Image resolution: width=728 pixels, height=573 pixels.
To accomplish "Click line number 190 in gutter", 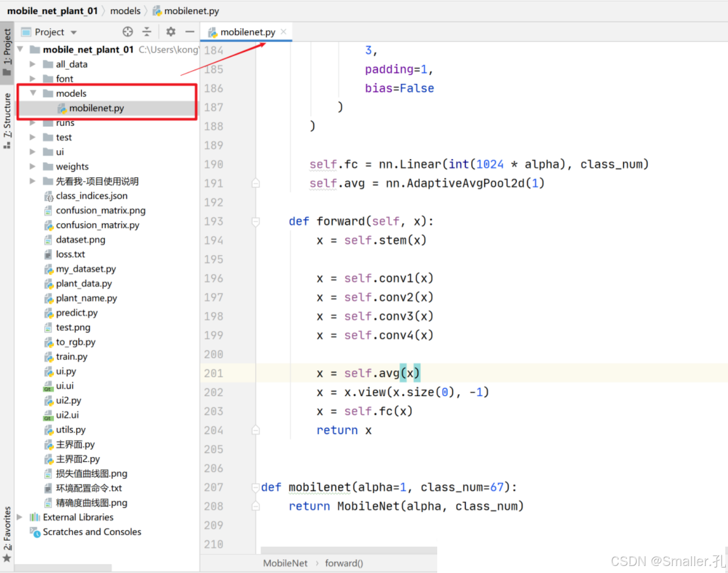I will [213, 164].
